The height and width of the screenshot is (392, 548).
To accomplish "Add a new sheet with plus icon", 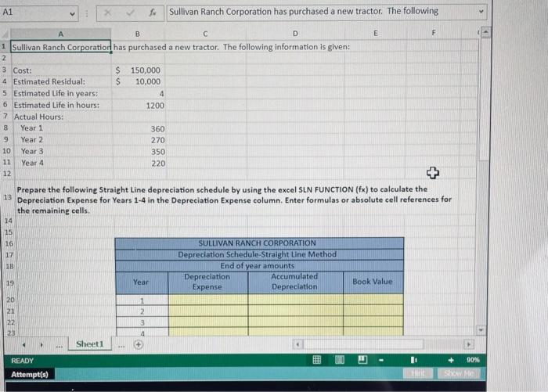I will 139,344.
